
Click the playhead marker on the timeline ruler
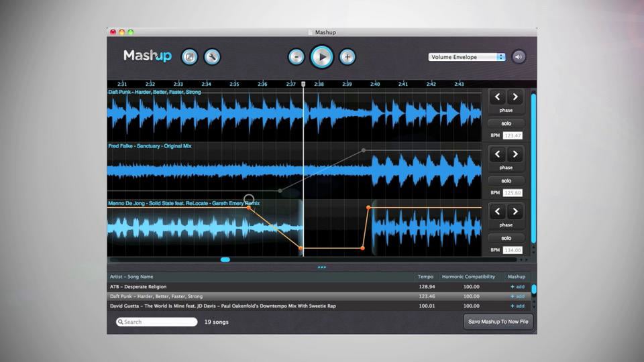click(303, 84)
